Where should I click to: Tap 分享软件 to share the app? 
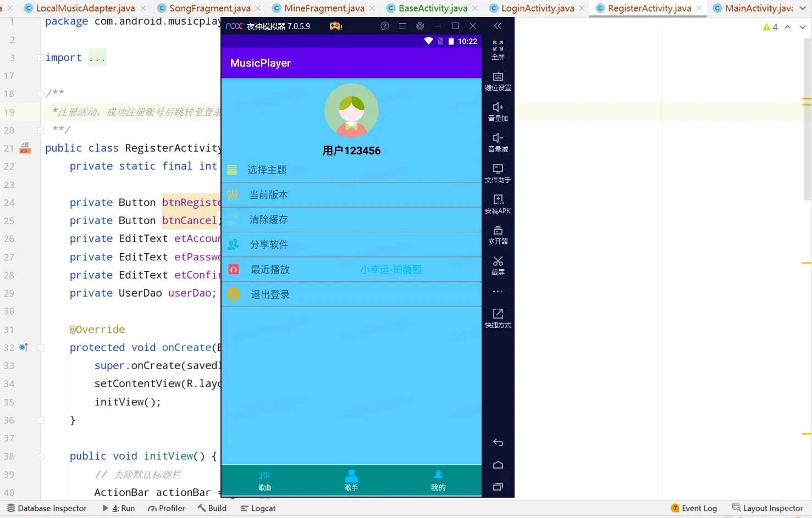[x=351, y=244]
